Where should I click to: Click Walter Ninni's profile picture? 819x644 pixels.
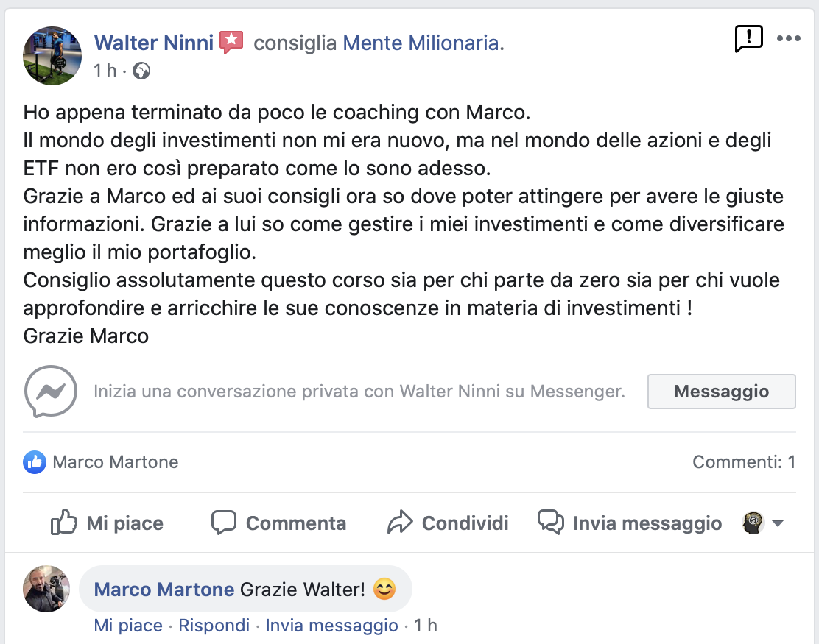pyautogui.click(x=52, y=56)
